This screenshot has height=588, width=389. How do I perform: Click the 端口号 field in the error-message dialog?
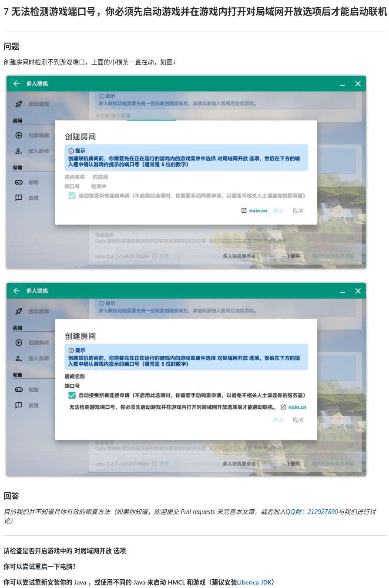72,386
